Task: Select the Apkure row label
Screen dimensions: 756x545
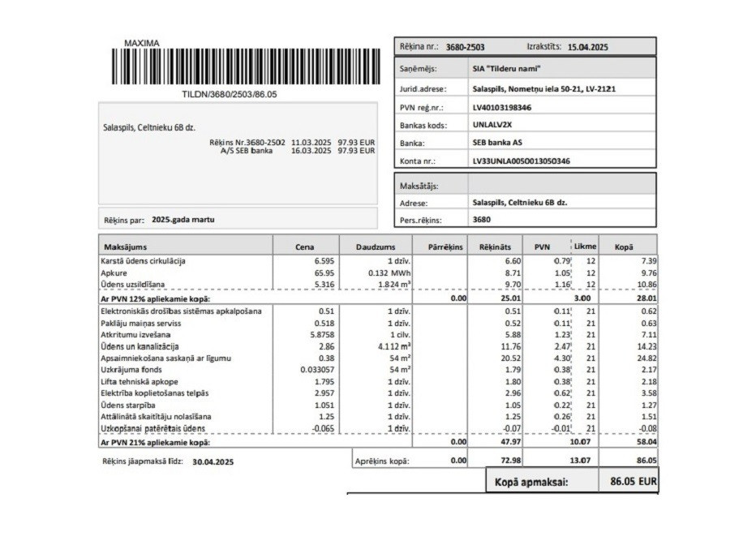Action: (114, 272)
